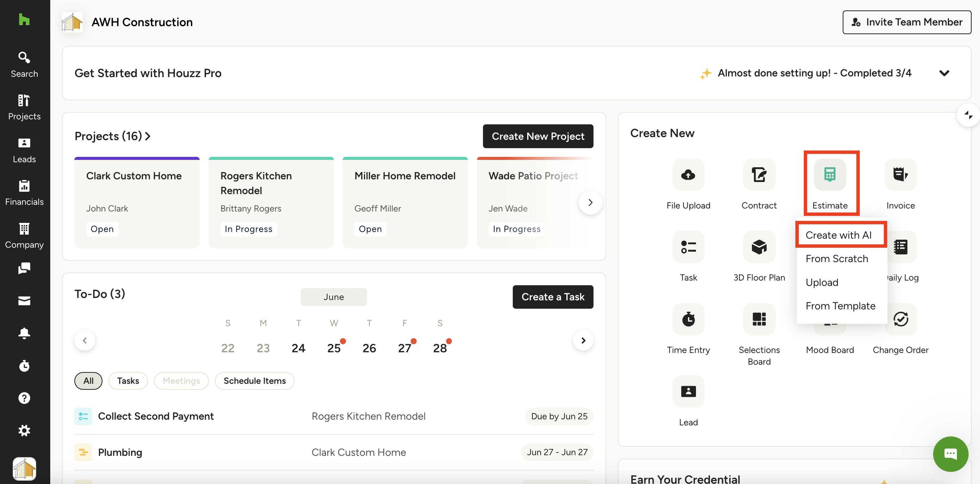Click Due by Jun 25 badge
The width and height of the screenshot is (980, 484).
[x=559, y=416]
